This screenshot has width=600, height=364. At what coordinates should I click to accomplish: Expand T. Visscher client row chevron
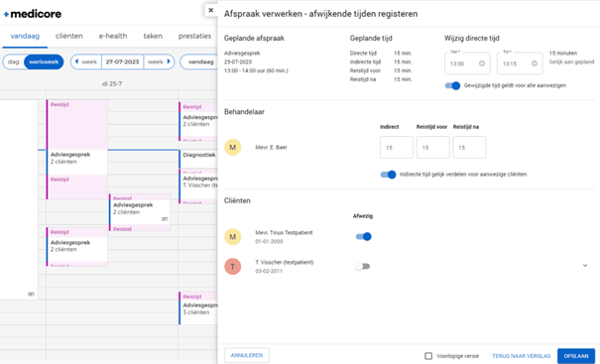585,265
